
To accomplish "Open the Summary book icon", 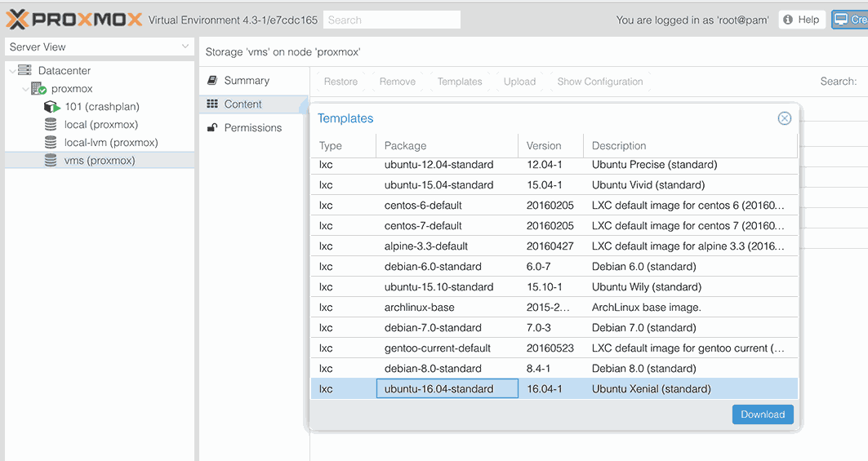I will click(x=212, y=80).
